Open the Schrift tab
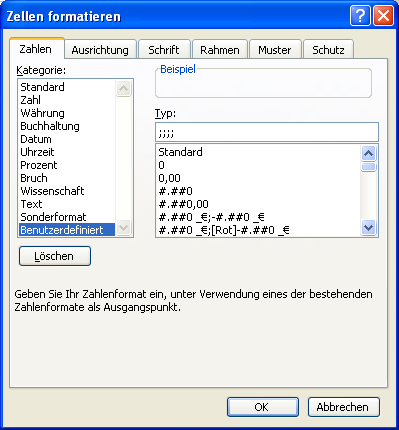The height and width of the screenshot is (430, 399). pyautogui.click(x=164, y=50)
